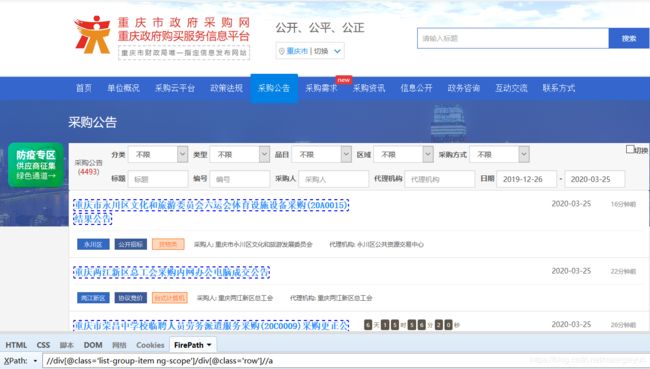This screenshot has width=650, height=369.
Task: Open the 信息公开 nav item
Action: pyautogui.click(x=416, y=88)
